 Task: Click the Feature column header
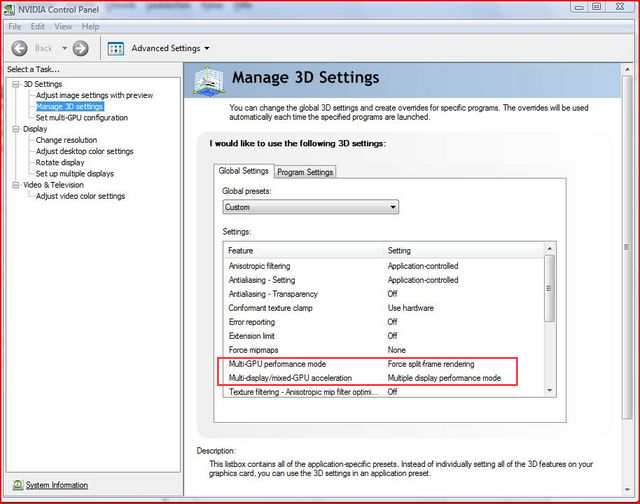point(304,250)
